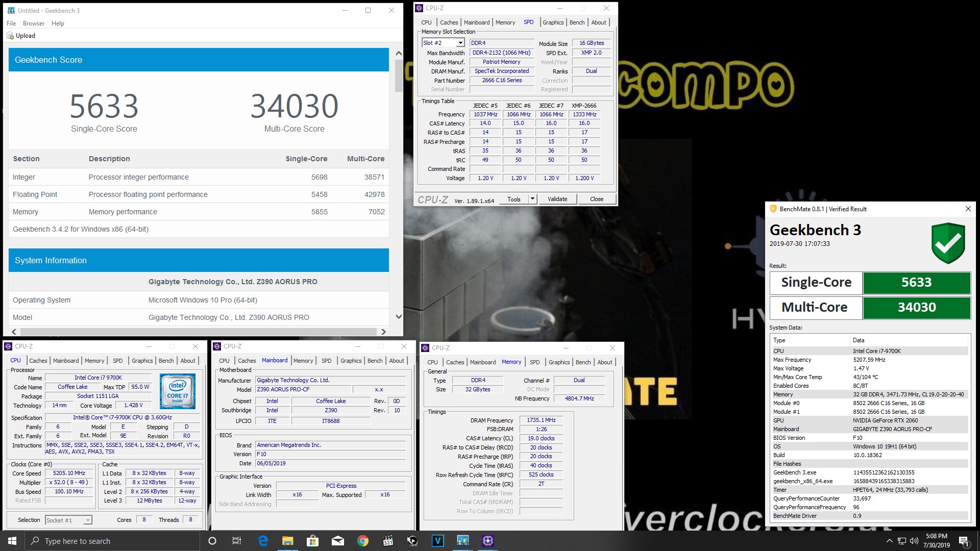Click the Upload icon in Geekbench toolbar
The width and height of the screenshot is (980, 551).
point(10,36)
